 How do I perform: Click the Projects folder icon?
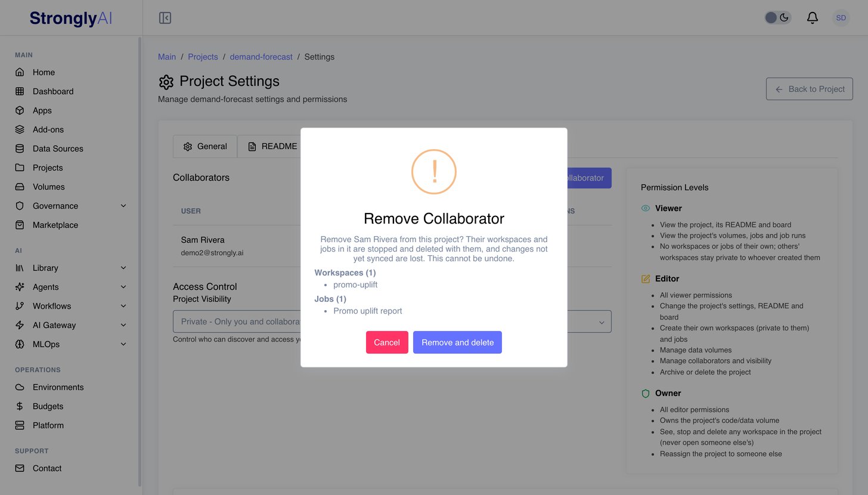pos(20,168)
